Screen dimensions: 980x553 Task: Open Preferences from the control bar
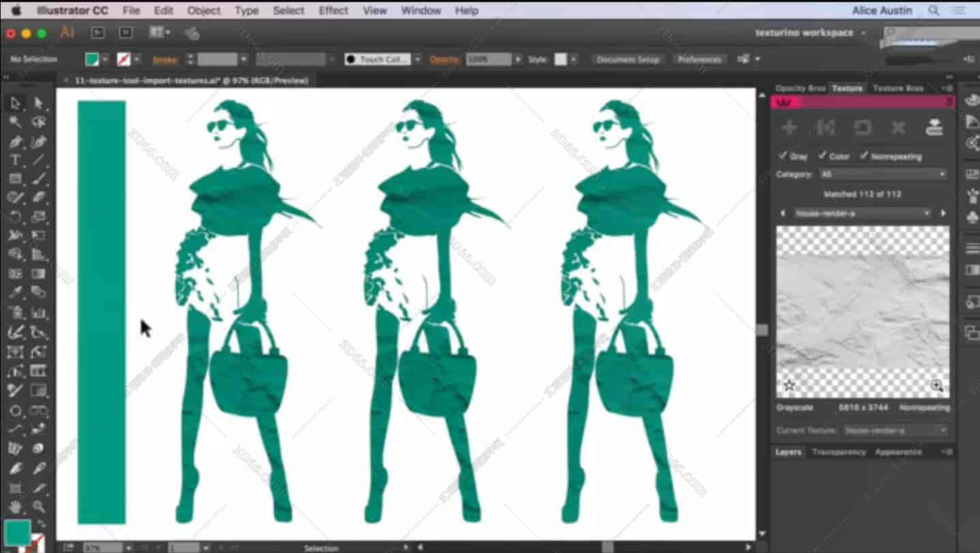(699, 59)
